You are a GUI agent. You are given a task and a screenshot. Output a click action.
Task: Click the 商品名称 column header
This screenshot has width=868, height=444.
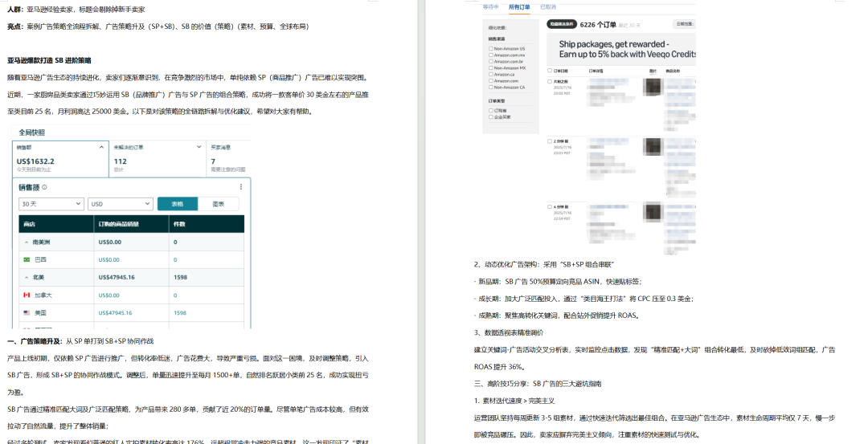tap(673, 71)
